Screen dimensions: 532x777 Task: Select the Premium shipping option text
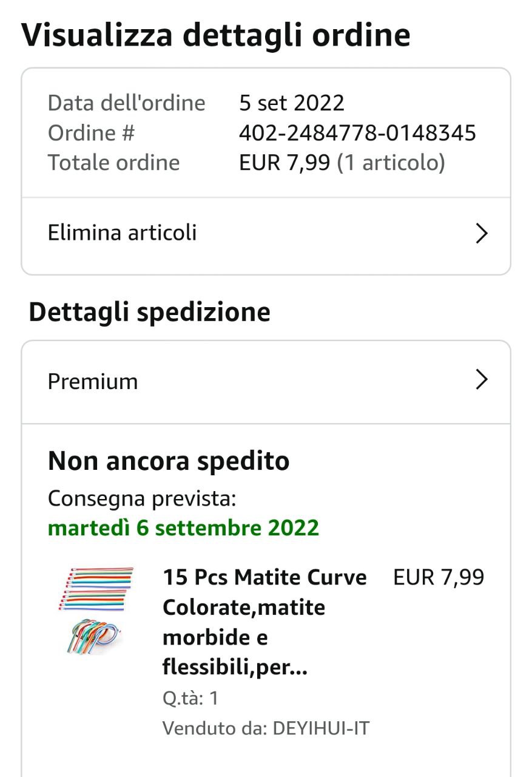tap(93, 381)
